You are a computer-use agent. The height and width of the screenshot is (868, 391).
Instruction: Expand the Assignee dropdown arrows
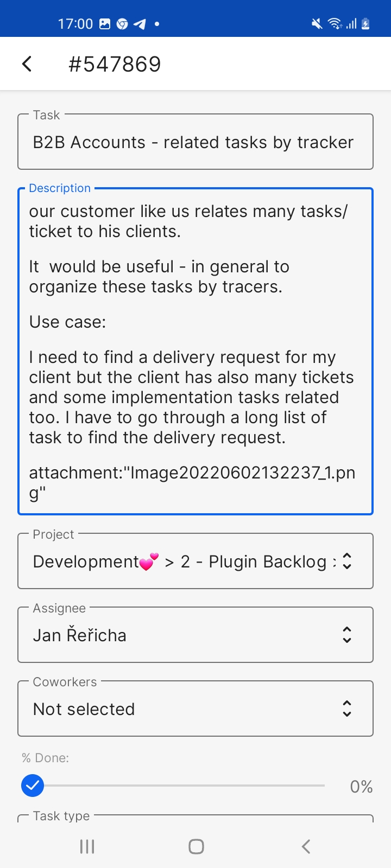[x=347, y=635]
